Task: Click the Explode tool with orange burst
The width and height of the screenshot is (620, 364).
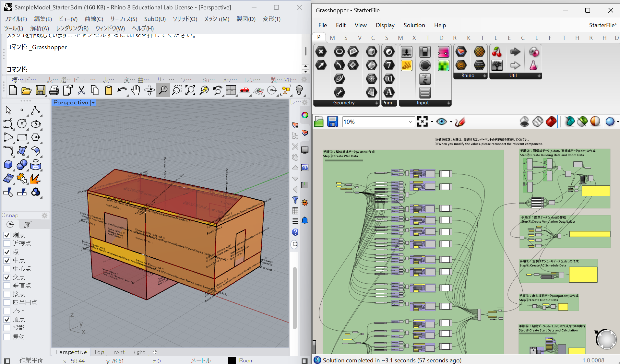Action: [x=36, y=178]
